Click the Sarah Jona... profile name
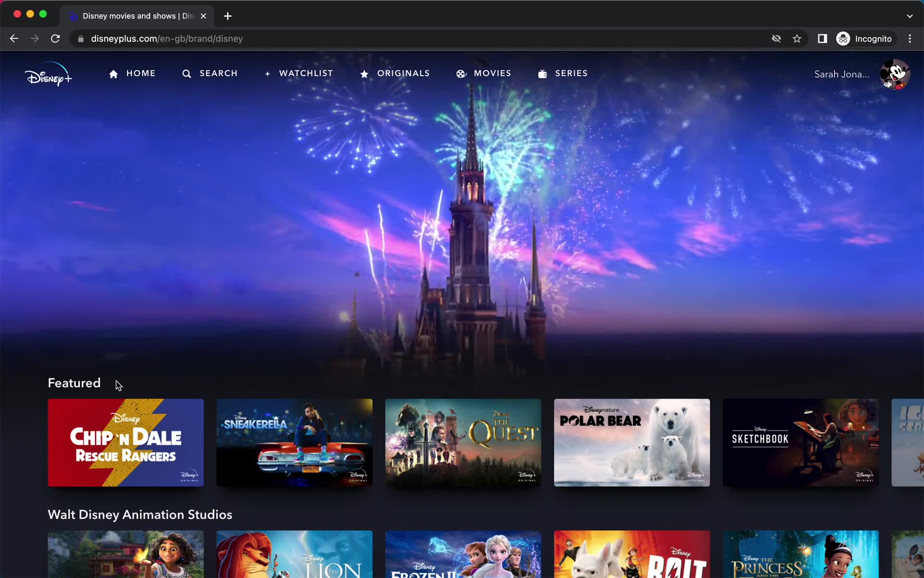The image size is (924, 578). tap(842, 74)
